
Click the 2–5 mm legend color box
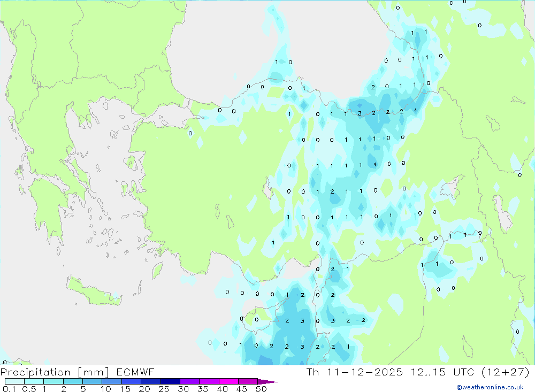click(73, 381)
